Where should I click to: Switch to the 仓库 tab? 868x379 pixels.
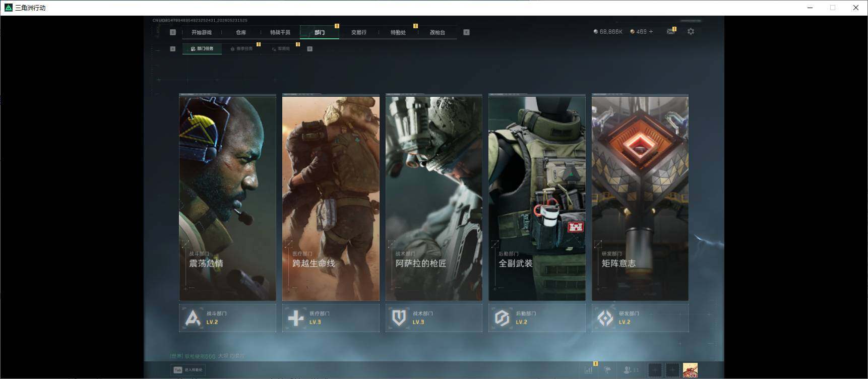pos(241,32)
